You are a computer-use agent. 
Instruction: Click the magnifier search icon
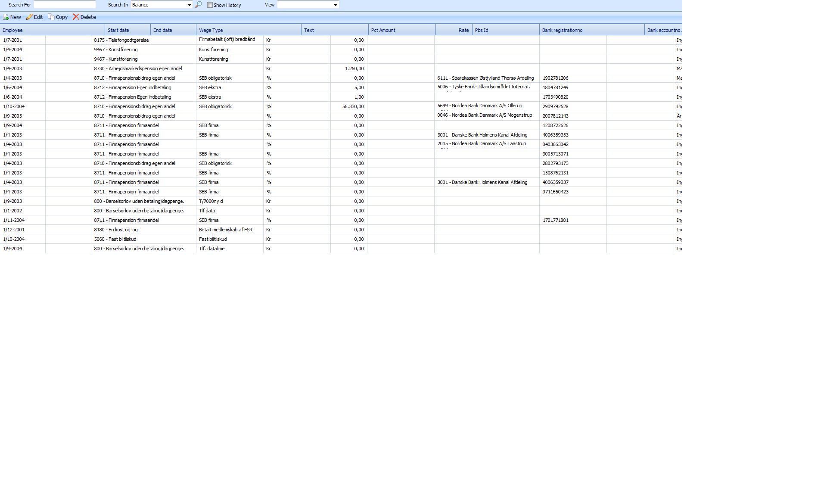(198, 5)
